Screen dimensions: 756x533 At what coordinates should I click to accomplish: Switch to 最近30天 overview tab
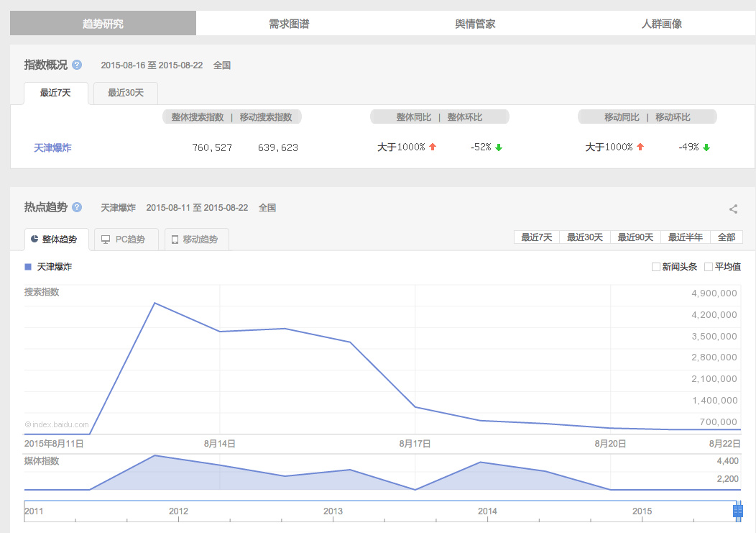(x=126, y=93)
